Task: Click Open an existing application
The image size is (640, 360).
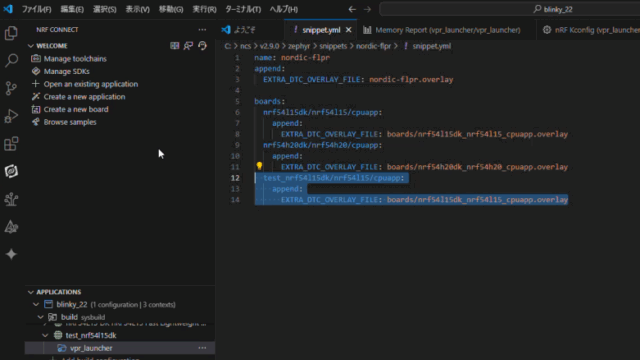Action: click(91, 84)
